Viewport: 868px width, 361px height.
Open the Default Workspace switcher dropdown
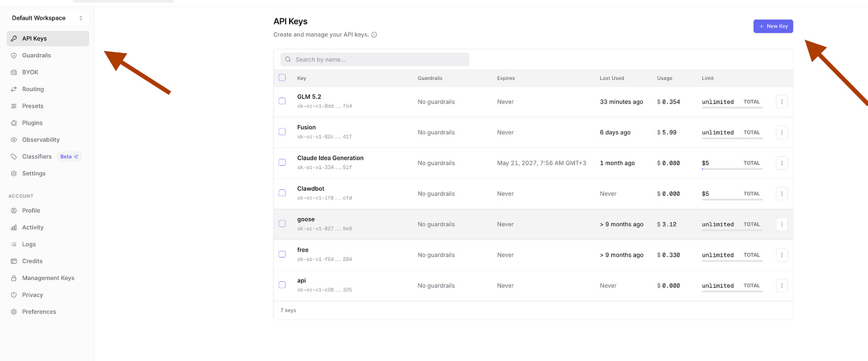click(48, 18)
